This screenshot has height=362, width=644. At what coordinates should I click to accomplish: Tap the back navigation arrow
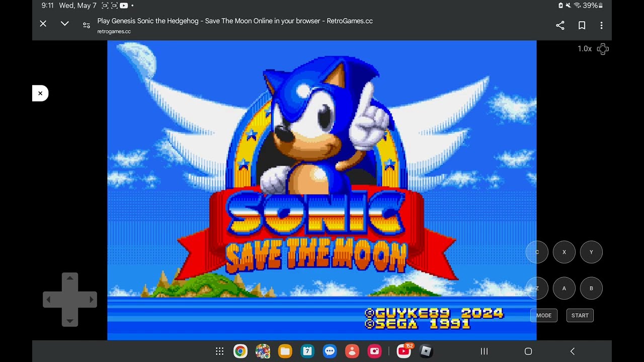[x=572, y=351]
